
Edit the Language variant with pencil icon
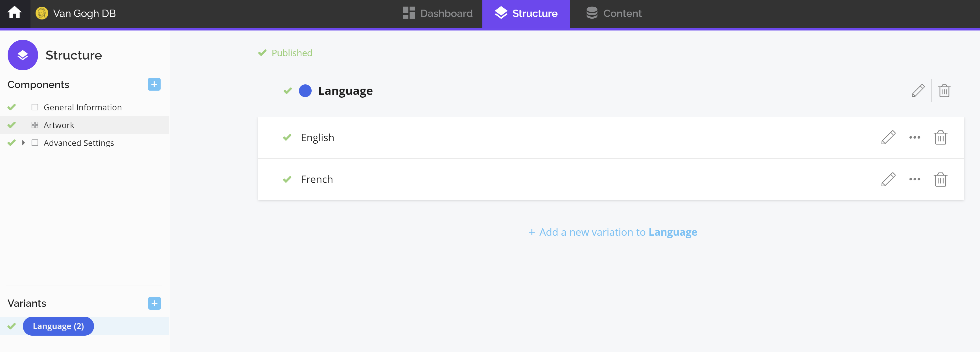click(918, 91)
